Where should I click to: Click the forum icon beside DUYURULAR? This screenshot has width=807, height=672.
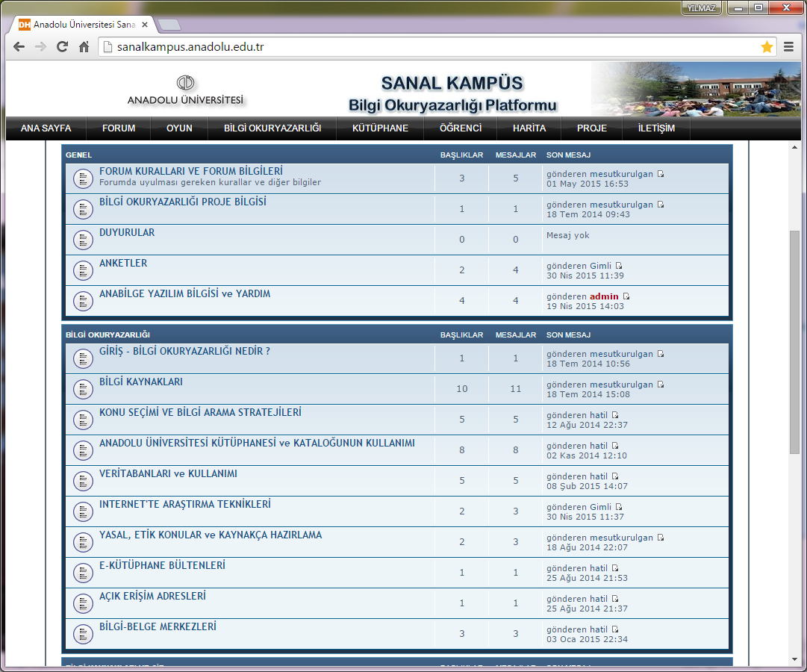pos(82,240)
